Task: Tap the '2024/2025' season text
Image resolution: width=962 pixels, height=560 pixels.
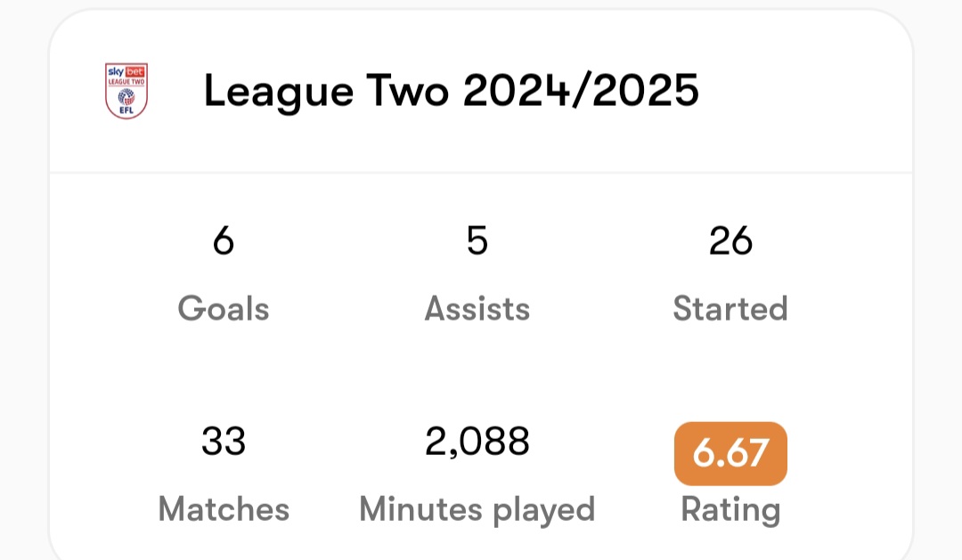Action: 581,91
